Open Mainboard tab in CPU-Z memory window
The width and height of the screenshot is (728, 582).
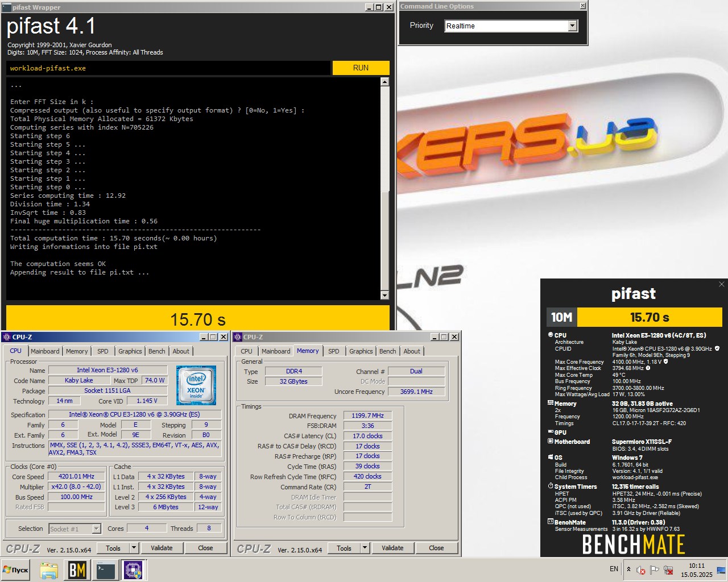click(x=276, y=351)
